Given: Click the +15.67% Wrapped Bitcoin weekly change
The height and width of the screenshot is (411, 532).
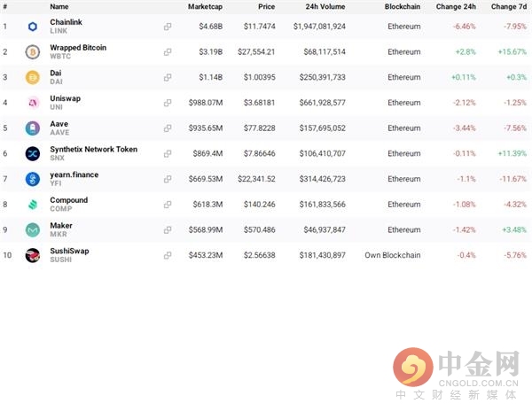Looking at the screenshot, I should (512, 52).
